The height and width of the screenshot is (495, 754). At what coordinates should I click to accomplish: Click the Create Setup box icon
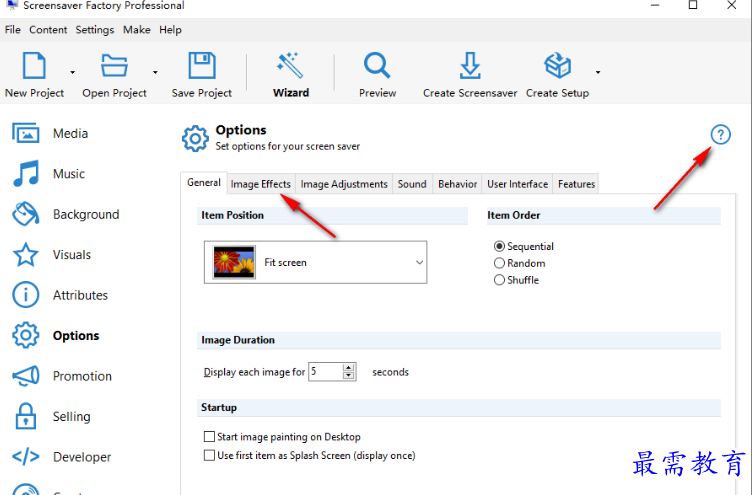click(557, 67)
